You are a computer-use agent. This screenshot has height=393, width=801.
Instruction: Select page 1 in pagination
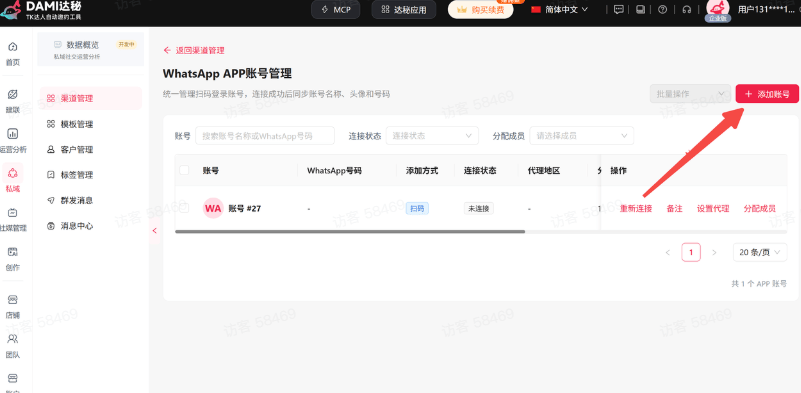[691, 252]
